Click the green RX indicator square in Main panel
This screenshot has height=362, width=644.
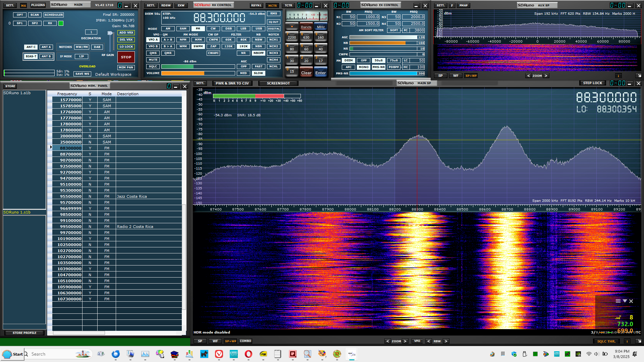click(61, 23)
